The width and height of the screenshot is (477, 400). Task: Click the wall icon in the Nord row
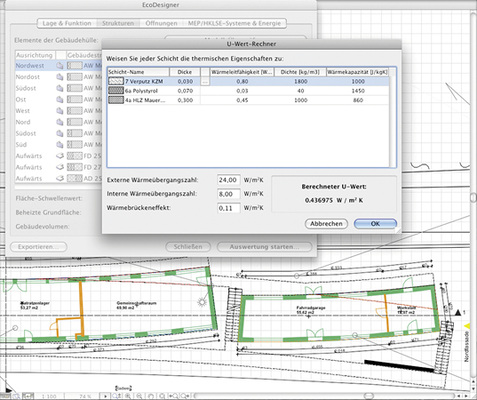click(x=60, y=122)
